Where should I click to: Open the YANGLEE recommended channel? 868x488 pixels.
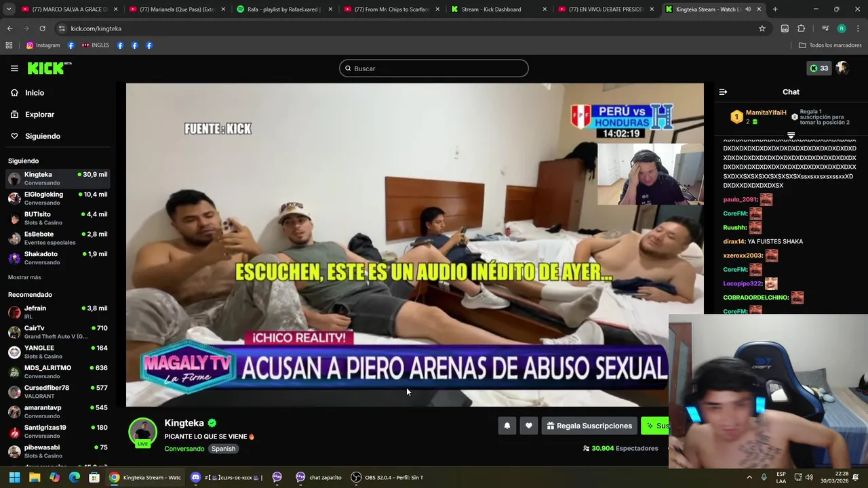click(x=57, y=352)
